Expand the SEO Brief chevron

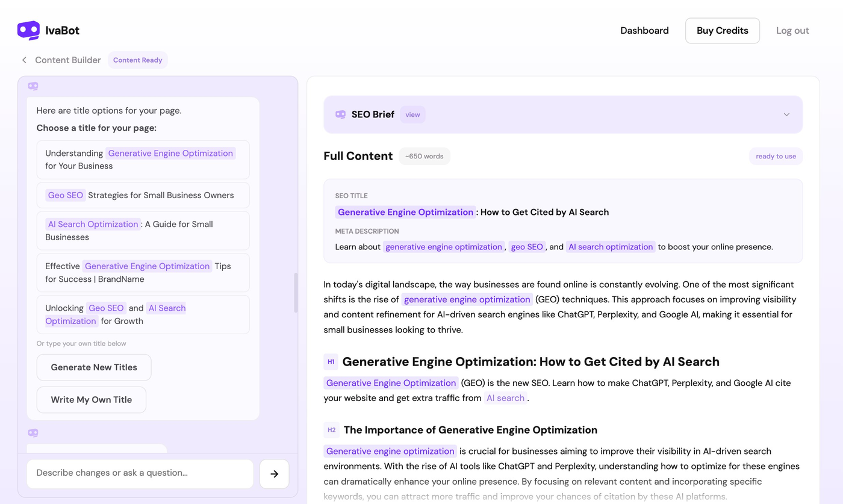[x=786, y=114]
